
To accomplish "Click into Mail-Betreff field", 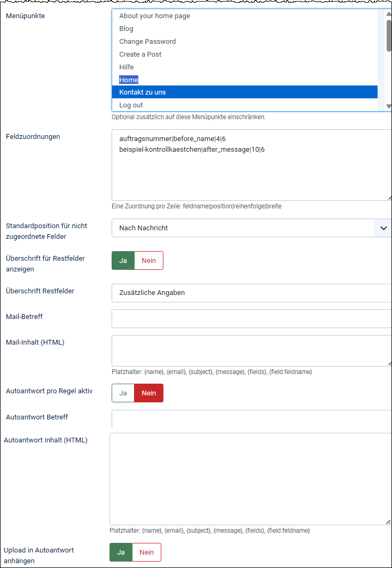I will 251,318.
